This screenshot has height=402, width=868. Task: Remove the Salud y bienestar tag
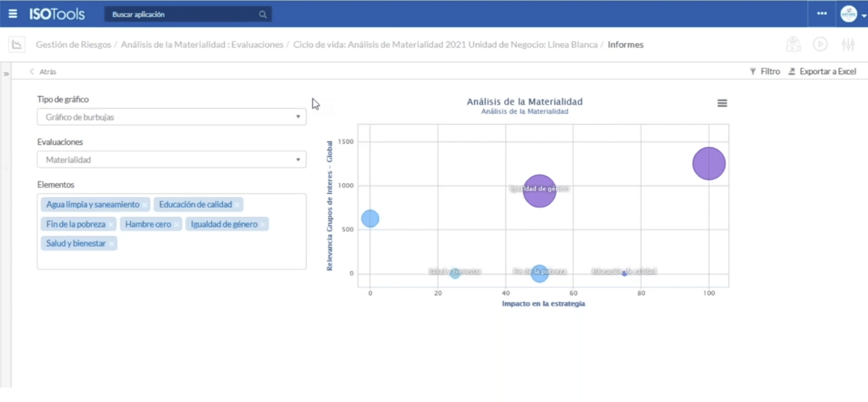pyautogui.click(x=111, y=244)
